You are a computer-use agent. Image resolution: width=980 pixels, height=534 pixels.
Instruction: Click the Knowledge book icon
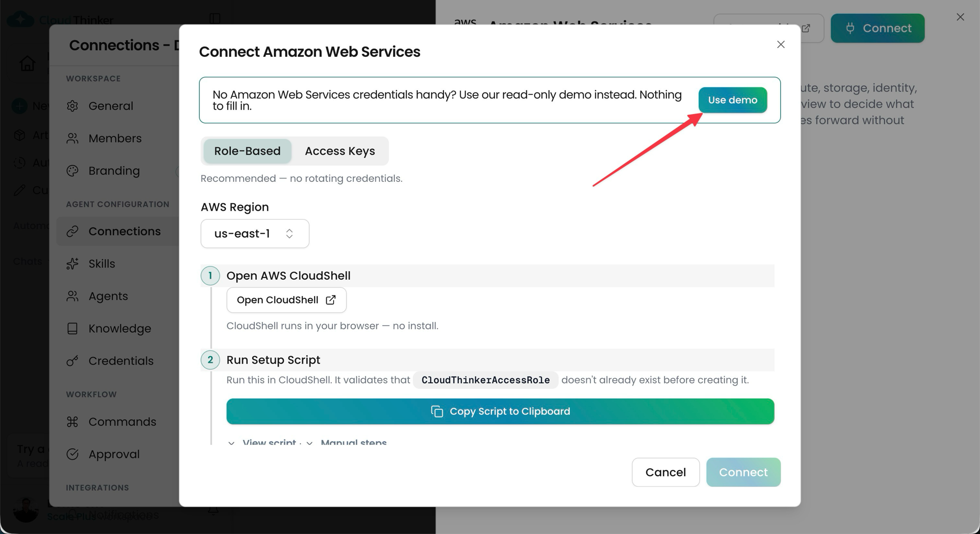click(73, 328)
